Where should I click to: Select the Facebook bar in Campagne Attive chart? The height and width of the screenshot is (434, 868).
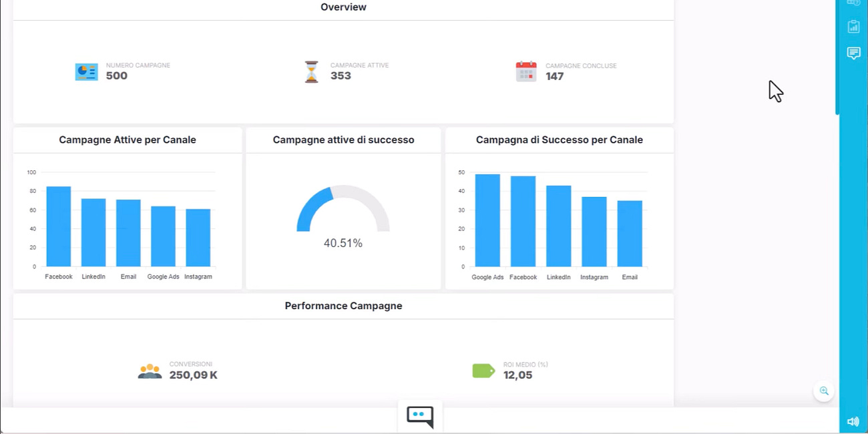click(x=58, y=226)
